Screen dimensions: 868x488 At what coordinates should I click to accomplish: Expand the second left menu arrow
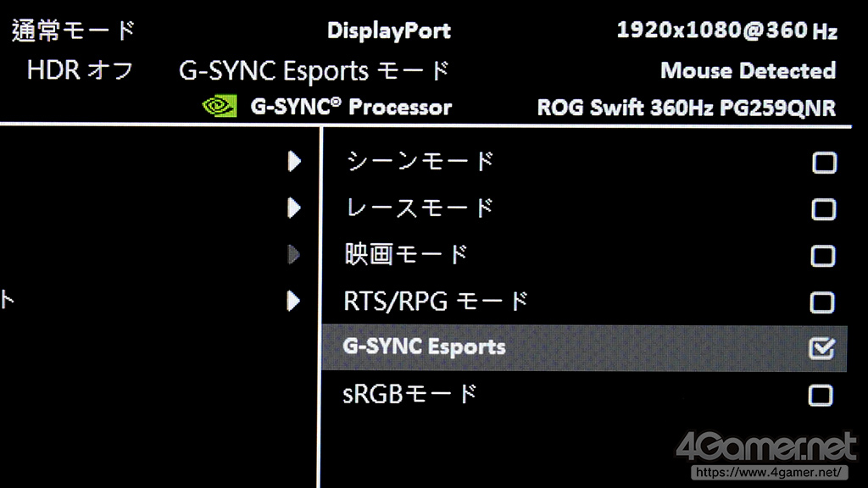[x=294, y=208]
